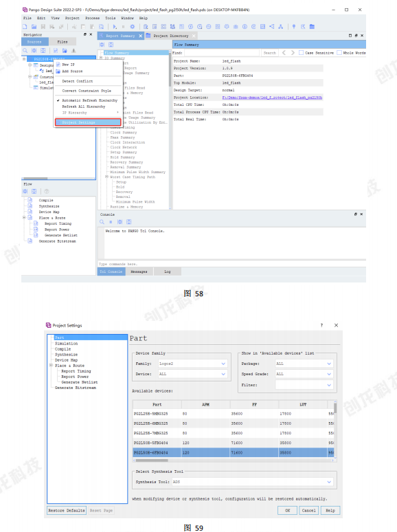The height and width of the screenshot is (532, 397).
Task: Click expand-all icon in Flow panel
Action: (25, 191)
